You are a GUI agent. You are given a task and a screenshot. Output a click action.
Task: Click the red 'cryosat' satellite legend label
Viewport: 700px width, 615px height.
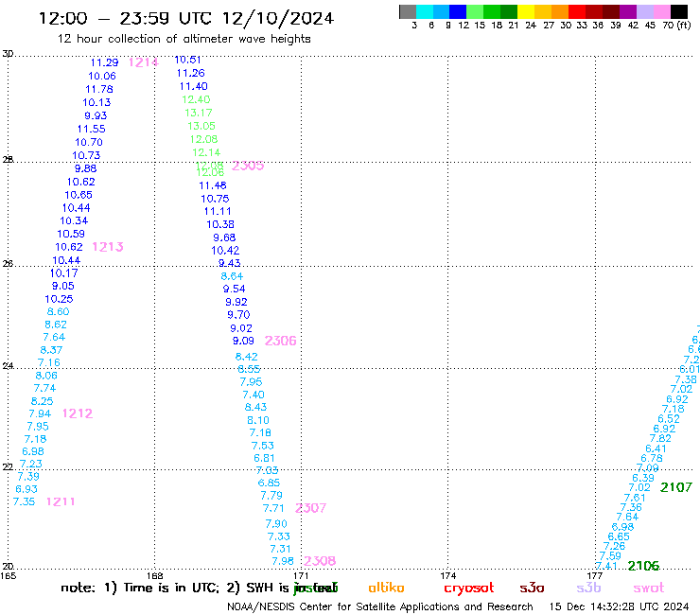click(x=469, y=589)
